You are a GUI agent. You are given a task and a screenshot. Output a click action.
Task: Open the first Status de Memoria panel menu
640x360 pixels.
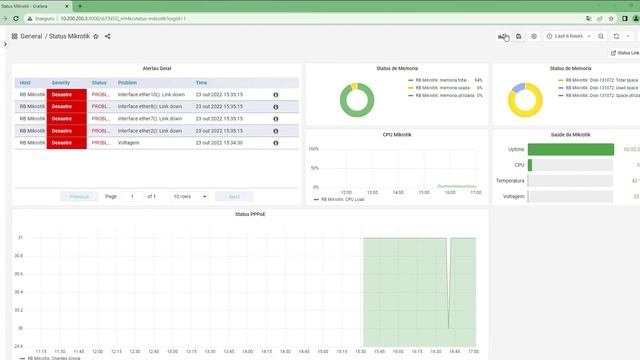397,69
